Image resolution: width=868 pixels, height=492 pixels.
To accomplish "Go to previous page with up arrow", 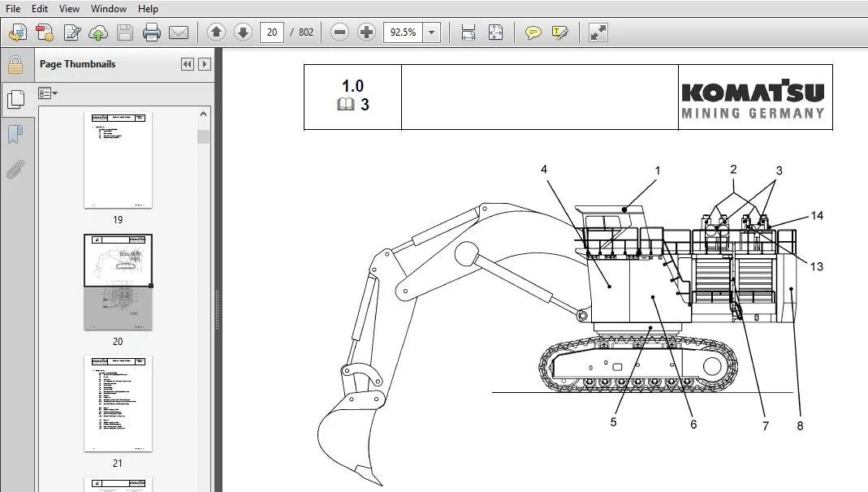I will click(x=217, y=32).
